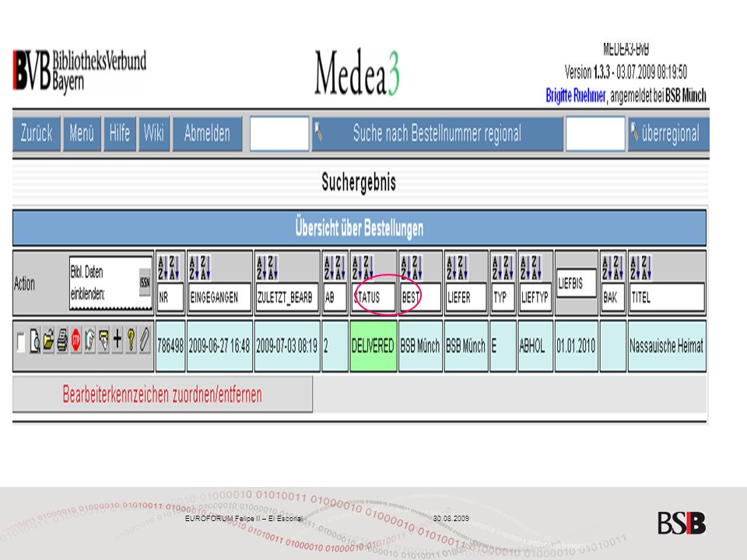The width and height of the screenshot is (747, 560).
Task: Click Suche nach Bestellnummer regional
Action: 437,134
